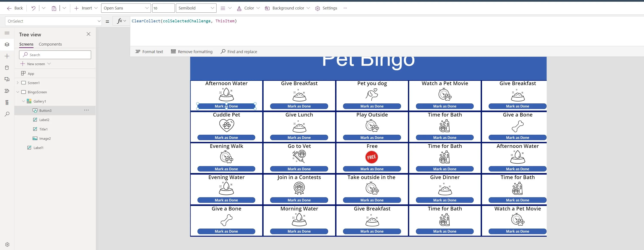Open the Media icon in left sidebar
The width and height of the screenshot is (644, 250).
[x=7, y=79]
